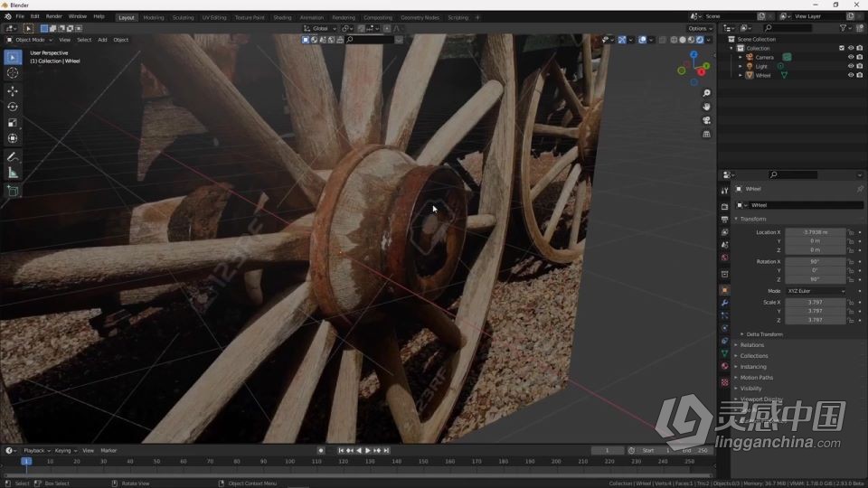Click the Marker menu in timeline
The image size is (868, 488).
(108, 450)
